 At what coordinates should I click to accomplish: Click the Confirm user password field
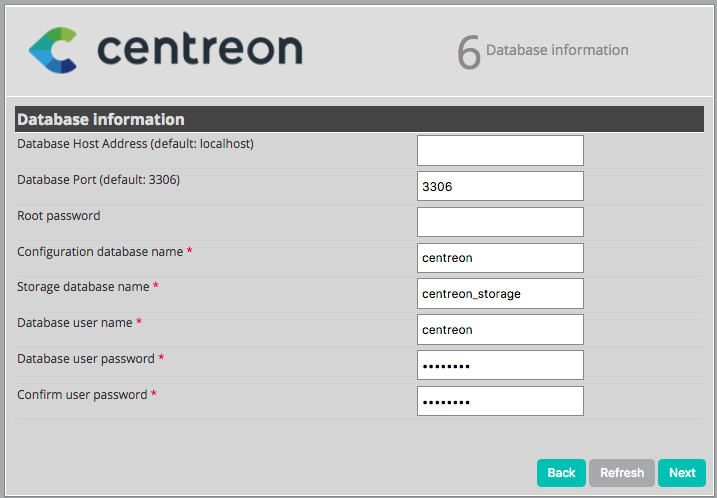point(500,401)
